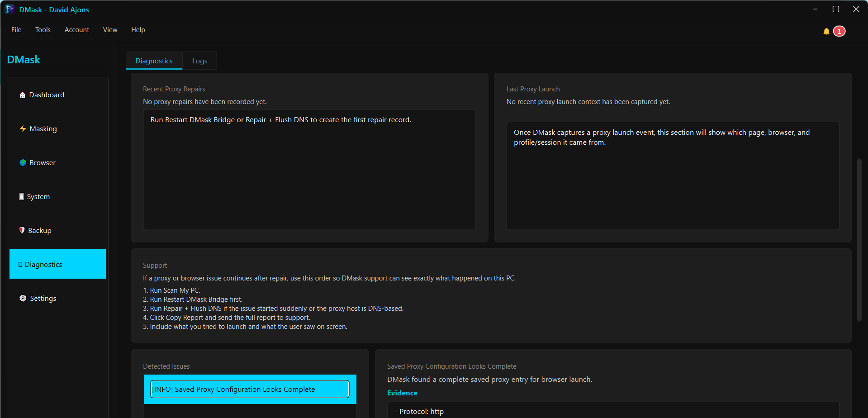
Task: Select the Diagnostics tab
Action: coord(154,61)
